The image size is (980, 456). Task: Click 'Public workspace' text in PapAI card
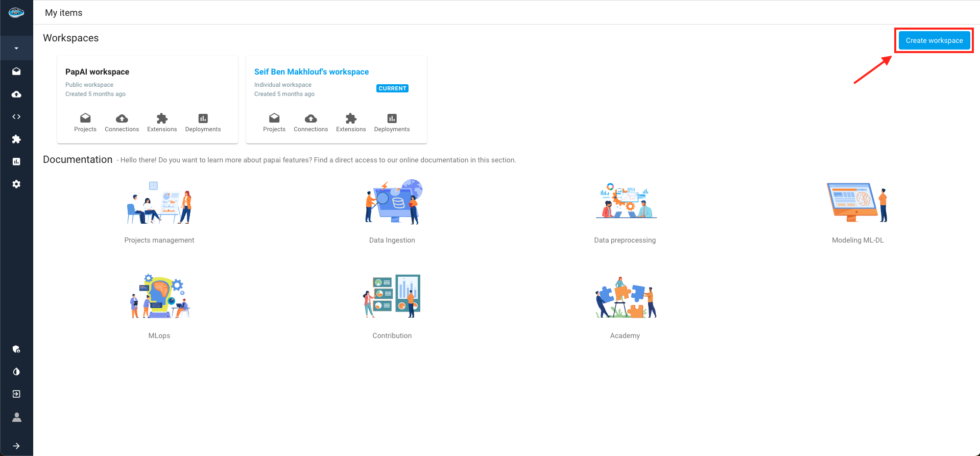(x=89, y=85)
